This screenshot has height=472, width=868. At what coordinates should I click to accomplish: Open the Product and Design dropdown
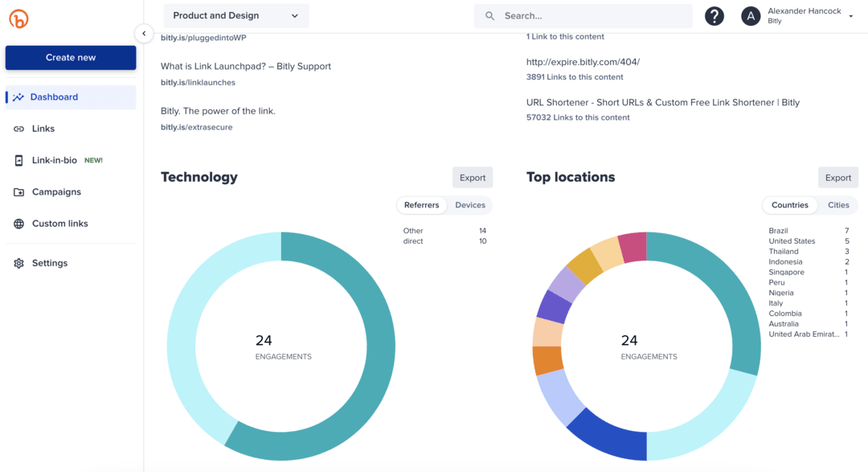pos(235,15)
